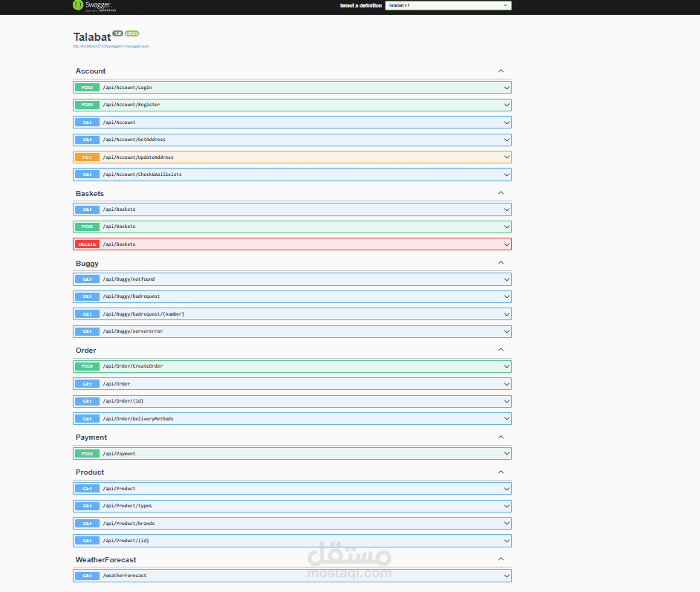Image resolution: width=700 pixels, height=592 pixels.
Task: Expand the /api/Account/Register operation
Action: (297, 105)
